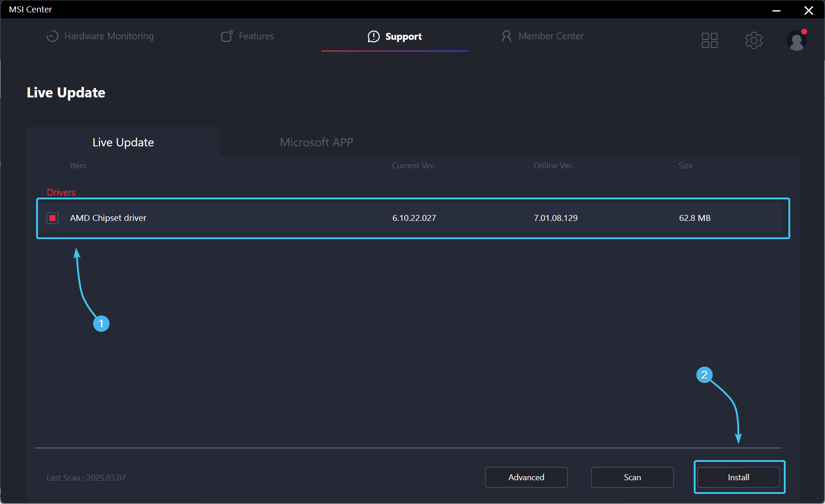Click the Features tab icon

click(227, 36)
